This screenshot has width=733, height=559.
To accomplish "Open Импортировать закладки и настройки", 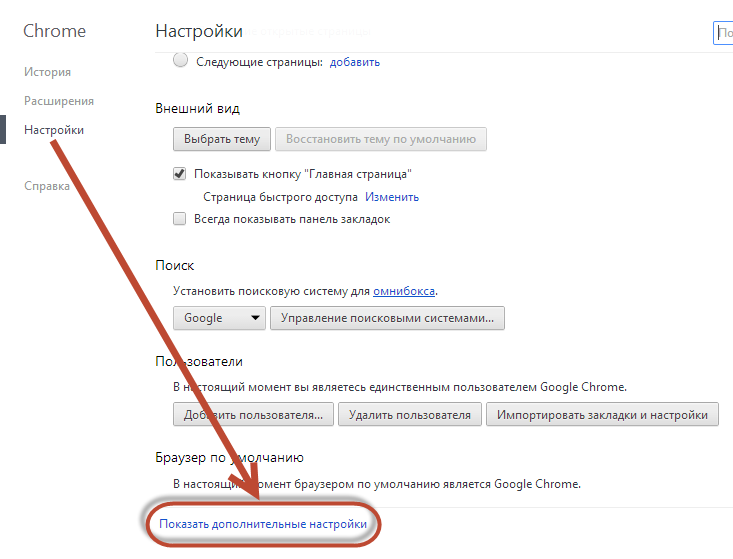I will (x=602, y=415).
